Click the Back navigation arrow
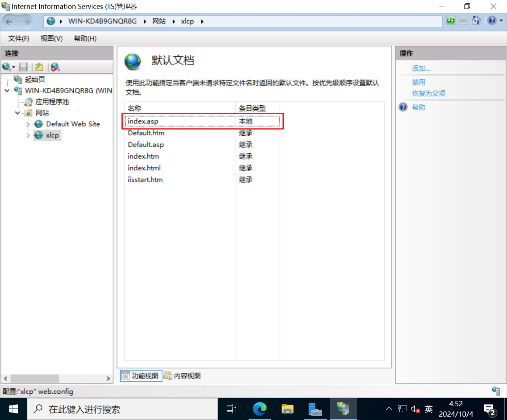This screenshot has width=507, height=420. (x=9, y=21)
